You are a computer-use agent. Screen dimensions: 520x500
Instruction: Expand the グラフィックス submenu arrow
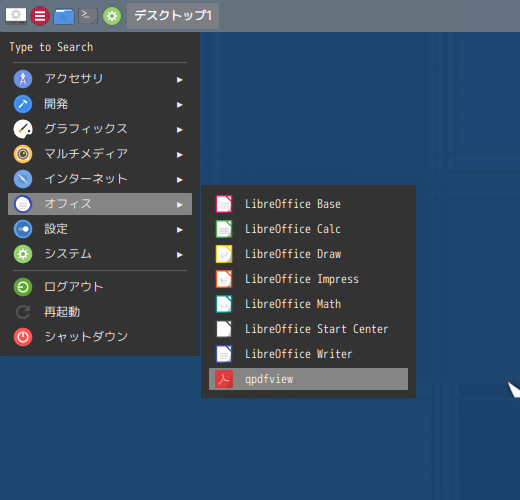[x=180, y=130]
